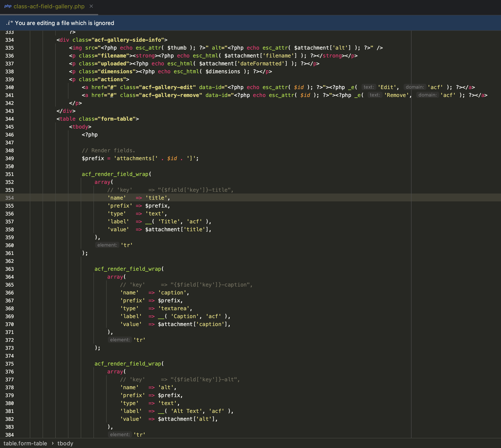Click the commented key line 365
The image size is (501, 448).
pos(186,285)
